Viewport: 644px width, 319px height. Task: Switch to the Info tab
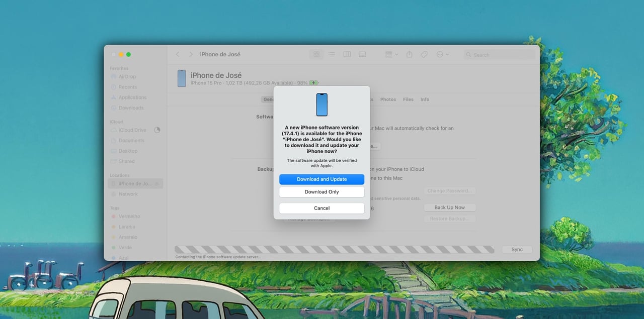point(425,99)
